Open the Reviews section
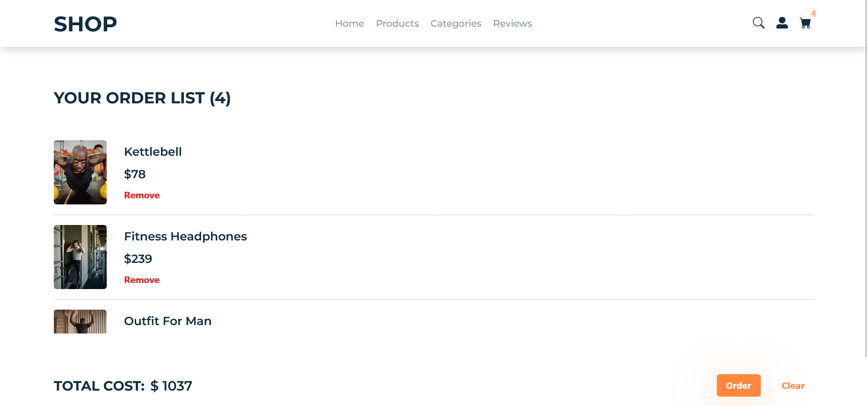The width and height of the screenshot is (868, 406). pyautogui.click(x=512, y=23)
